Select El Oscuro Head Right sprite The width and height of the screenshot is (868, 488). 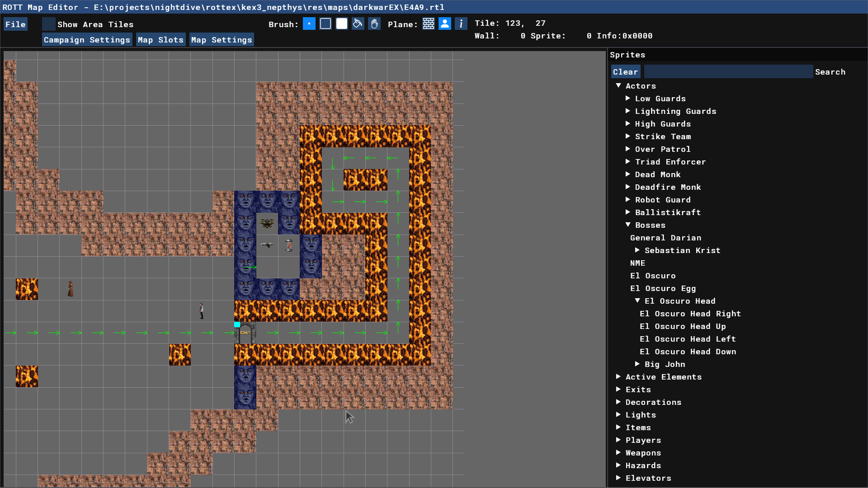pyautogui.click(x=690, y=314)
